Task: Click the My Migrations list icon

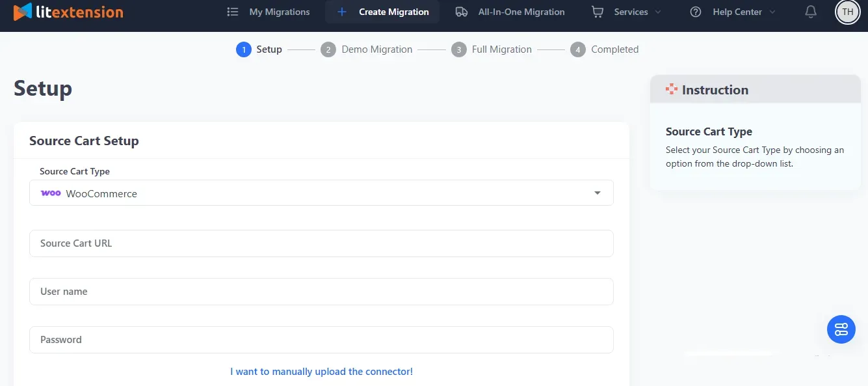Action: tap(233, 12)
